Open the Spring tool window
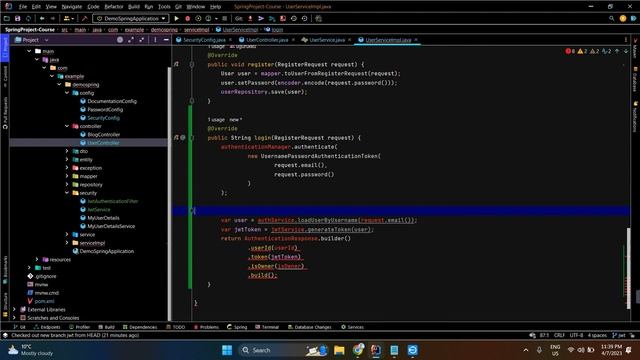The width and height of the screenshot is (640, 360). (237, 327)
